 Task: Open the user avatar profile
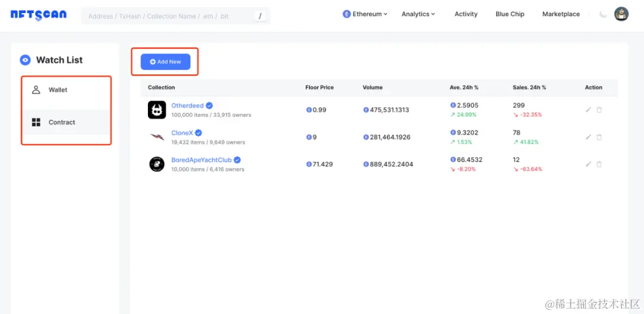click(621, 14)
